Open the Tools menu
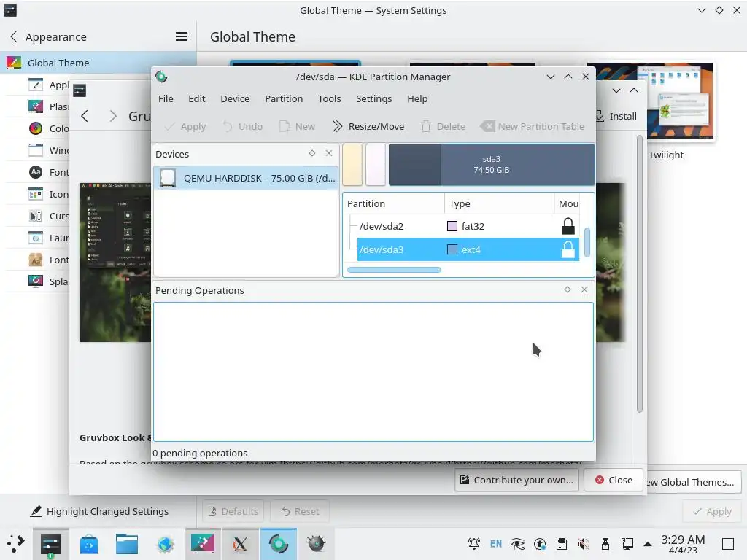Viewport: 747px width, 560px height. click(x=329, y=98)
